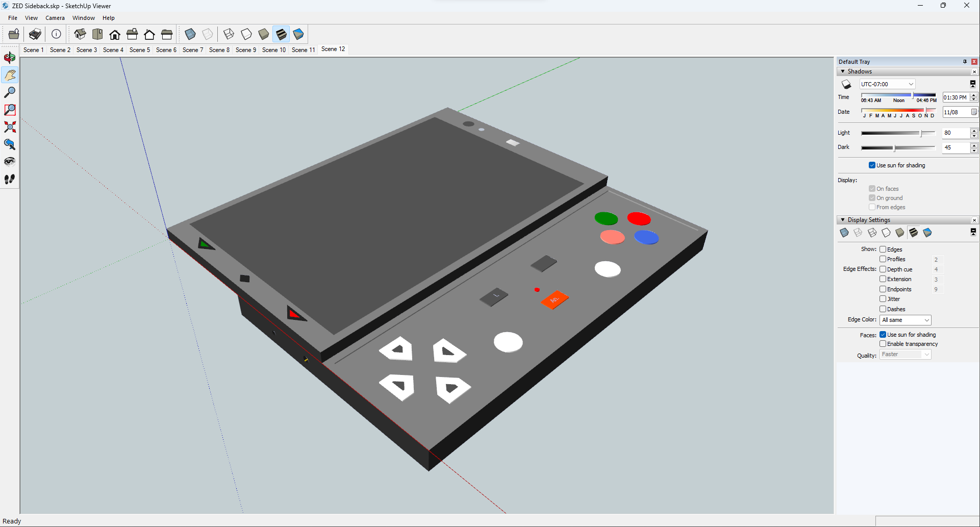Open the Model Info icon
980x527 pixels.
pyautogui.click(x=56, y=34)
